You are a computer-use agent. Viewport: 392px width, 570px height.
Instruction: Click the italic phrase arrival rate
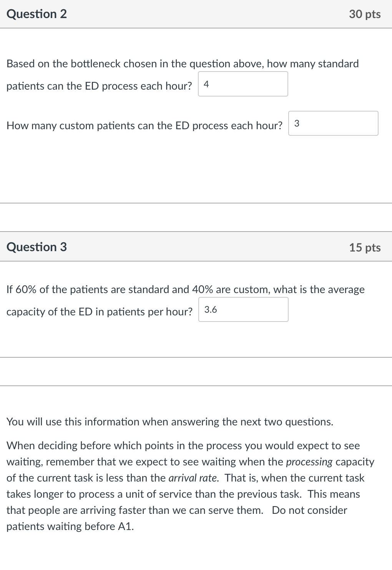click(193, 478)
